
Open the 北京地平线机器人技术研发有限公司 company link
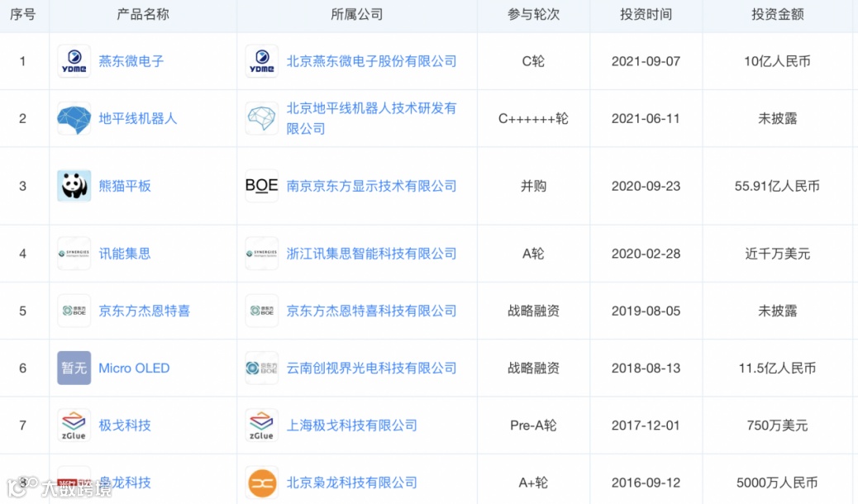[x=371, y=118]
